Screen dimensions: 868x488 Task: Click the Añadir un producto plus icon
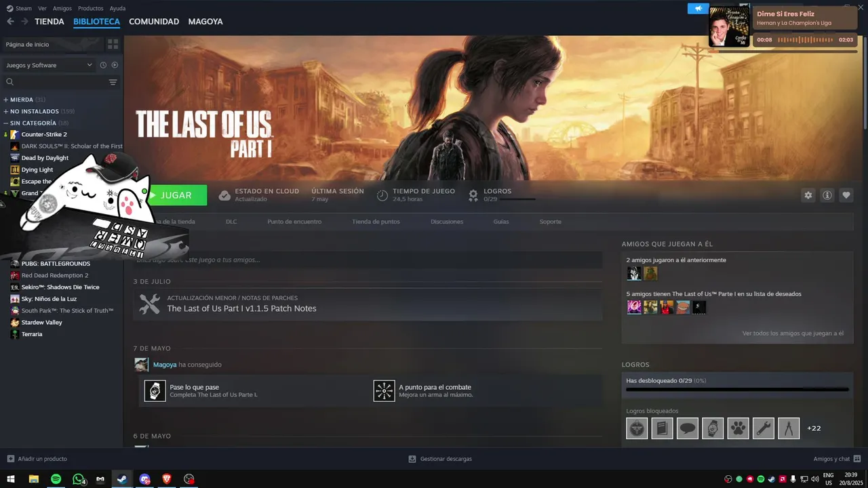click(10, 459)
